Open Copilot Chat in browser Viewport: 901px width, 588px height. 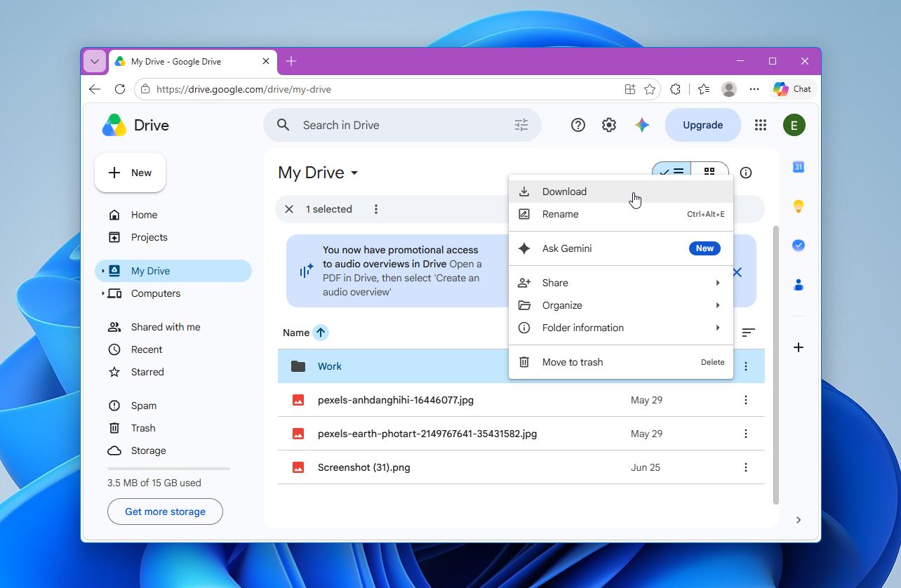click(x=792, y=89)
